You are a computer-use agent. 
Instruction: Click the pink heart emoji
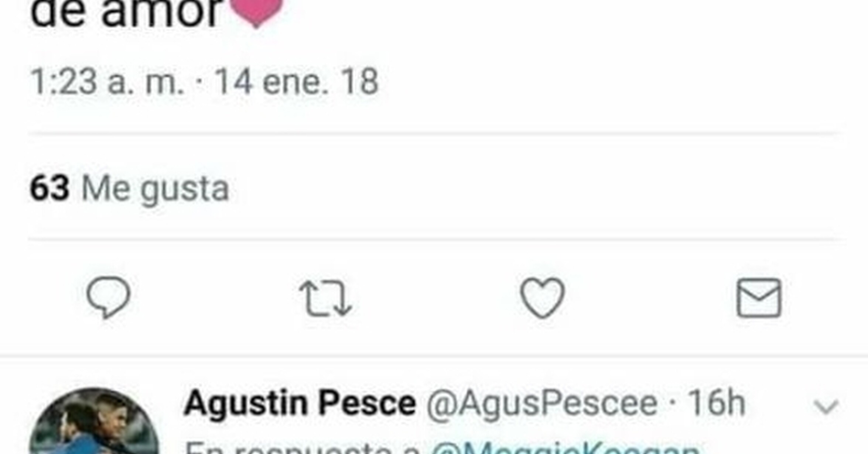(257, 10)
